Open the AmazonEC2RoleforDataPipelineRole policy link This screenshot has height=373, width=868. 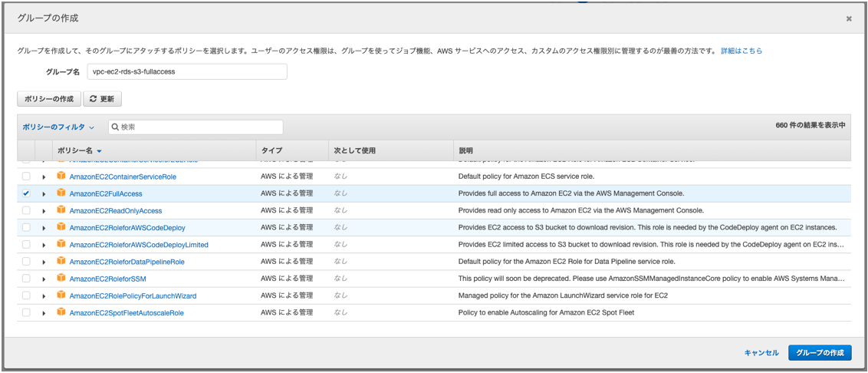(x=127, y=262)
